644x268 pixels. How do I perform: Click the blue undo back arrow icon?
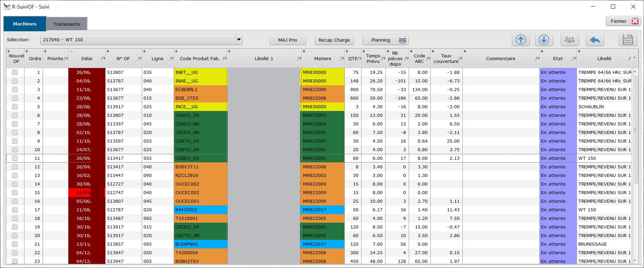(x=595, y=40)
